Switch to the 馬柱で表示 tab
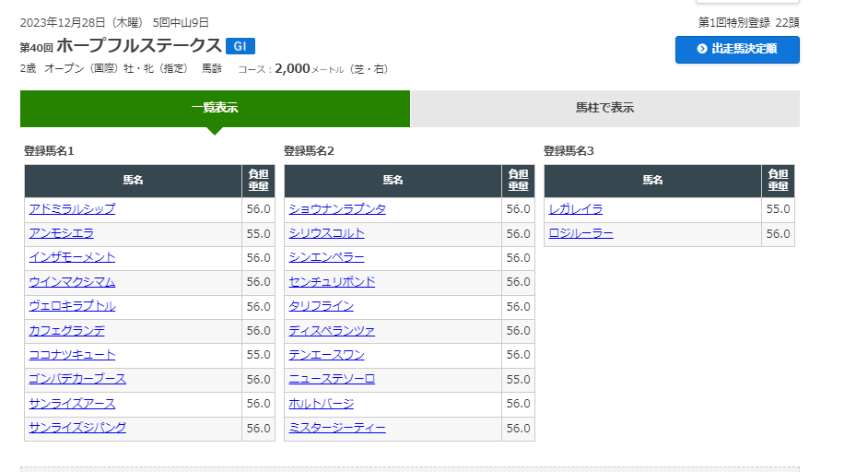Screen dimensions: 868x472 (x=604, y=109)
